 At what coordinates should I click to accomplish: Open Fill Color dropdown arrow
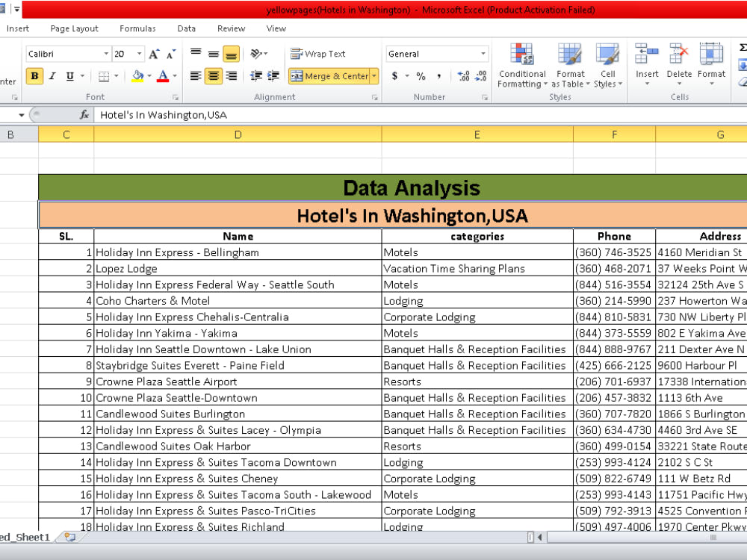(149, 75)
